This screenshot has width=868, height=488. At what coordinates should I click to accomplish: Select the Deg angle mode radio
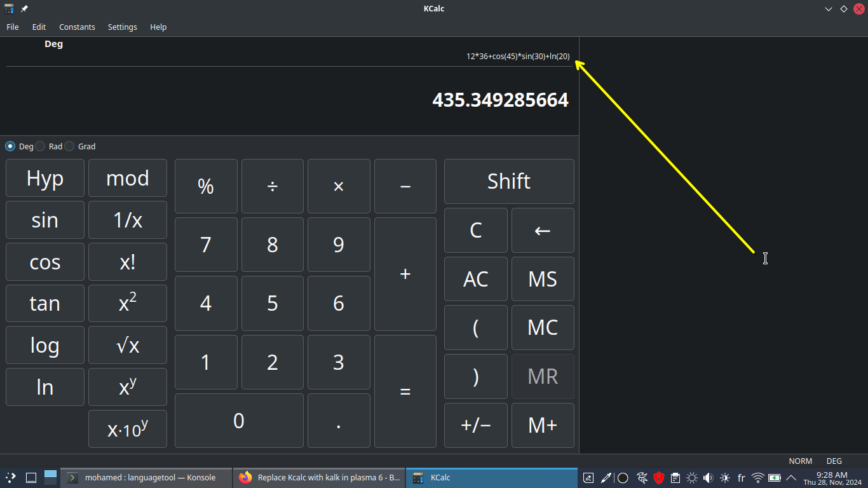point(19,146)
